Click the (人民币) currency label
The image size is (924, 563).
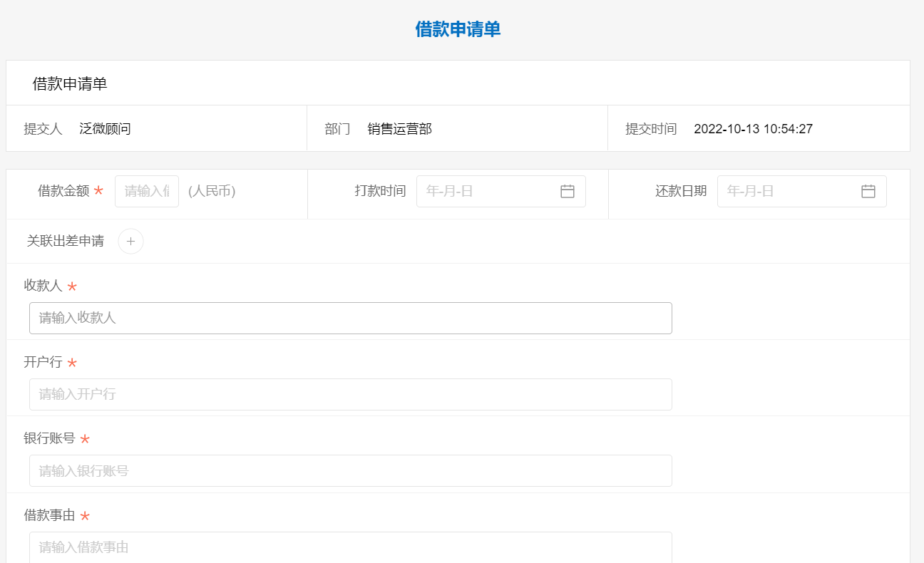(x=212, y=191)
